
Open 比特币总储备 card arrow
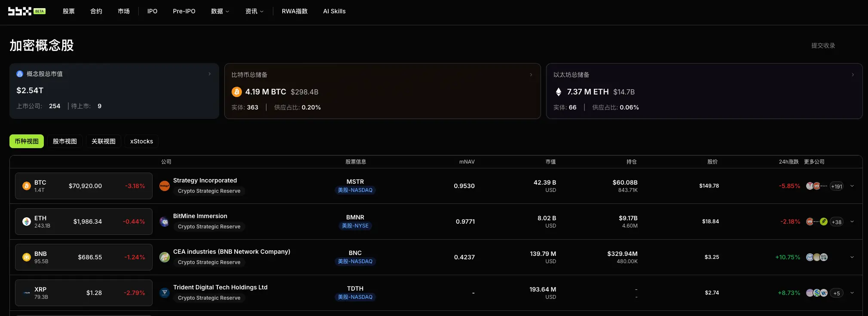531,75
